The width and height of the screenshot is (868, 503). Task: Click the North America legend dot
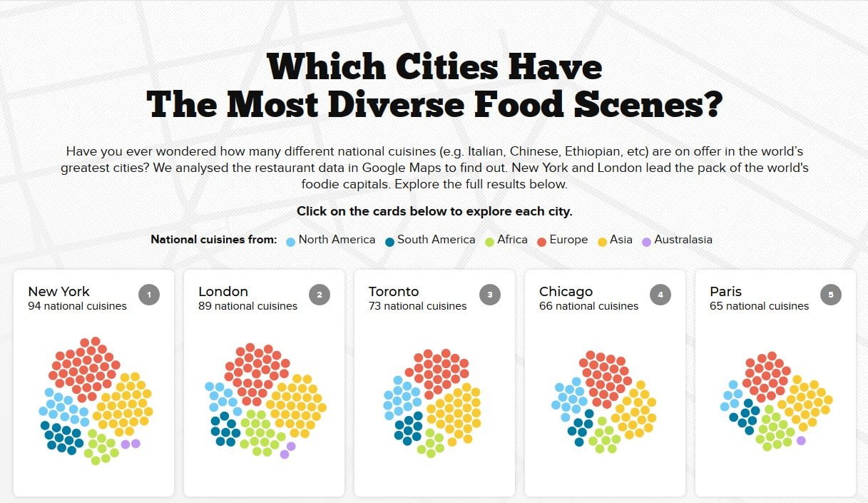[x=290, y=241]
